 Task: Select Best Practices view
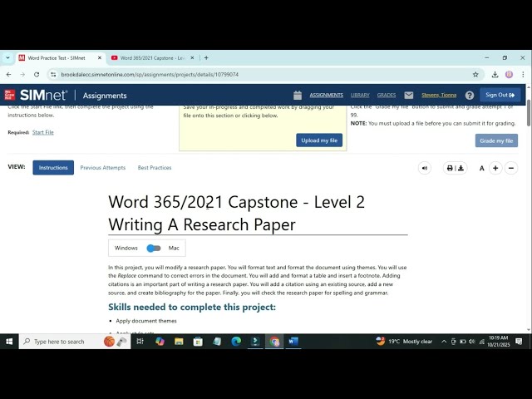click(155, 168)
